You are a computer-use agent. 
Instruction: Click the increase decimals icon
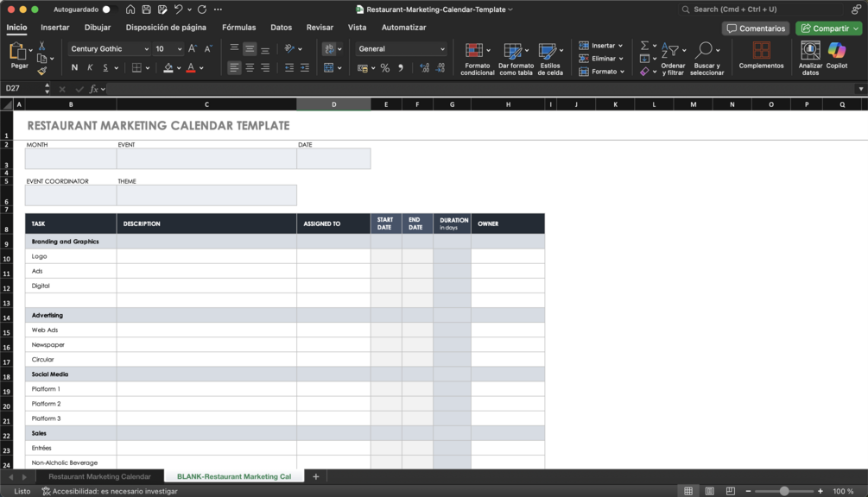point(424,68)
